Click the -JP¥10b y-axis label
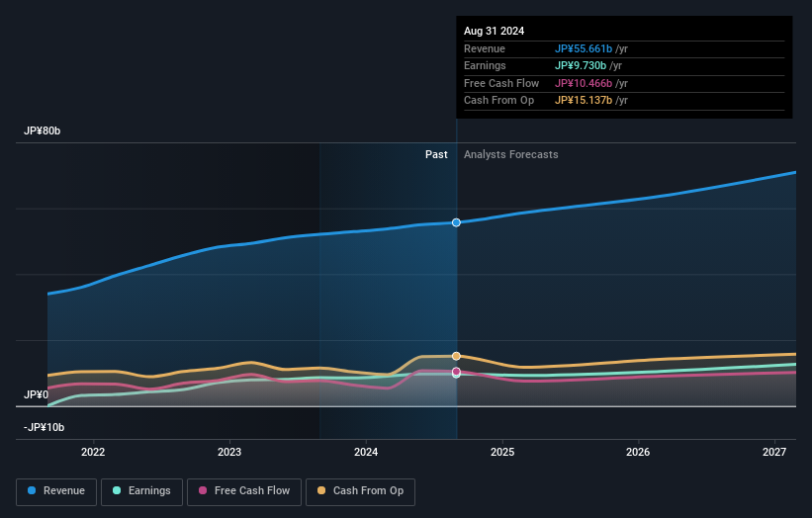 (x=45, y=427)
